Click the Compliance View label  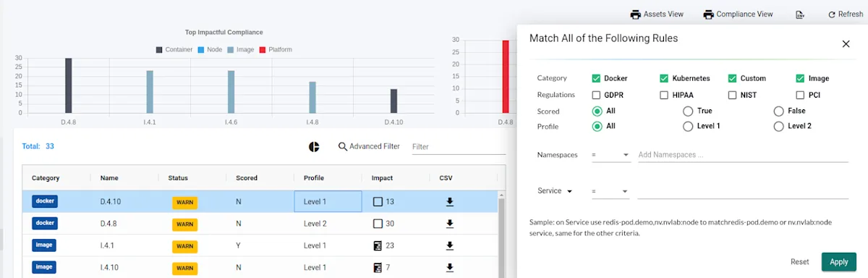point(744,14)
